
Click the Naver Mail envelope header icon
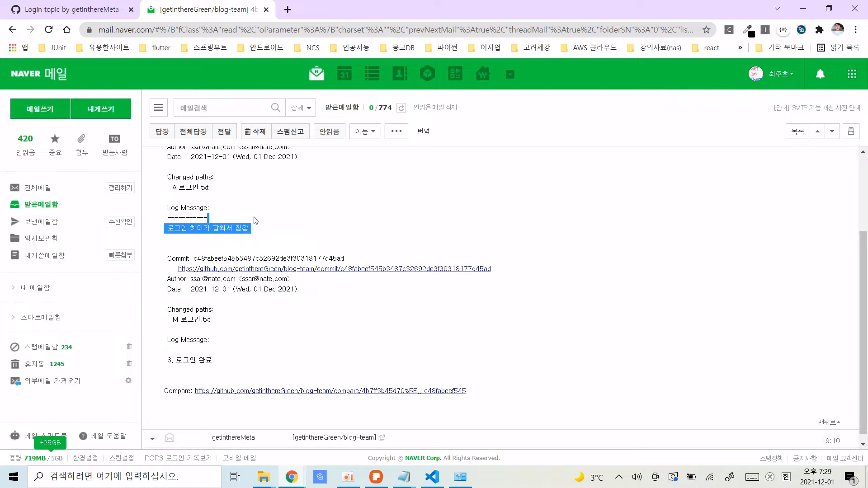click(316, 74)
